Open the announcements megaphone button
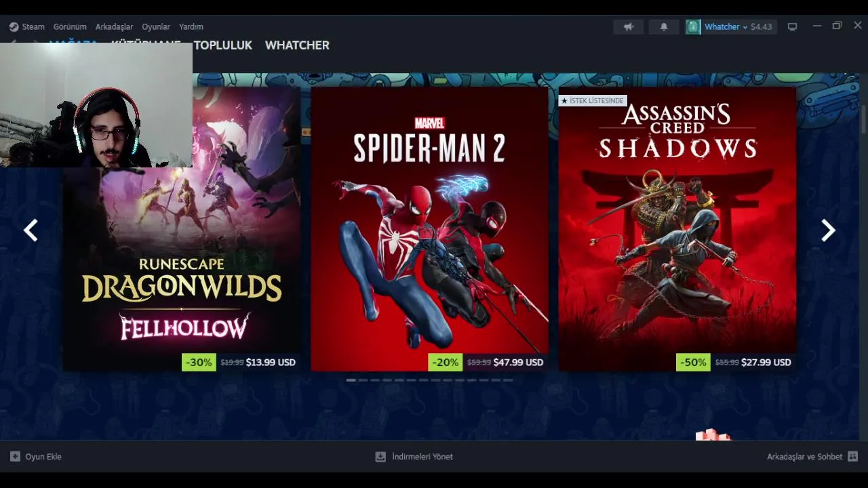 (629, 26)
